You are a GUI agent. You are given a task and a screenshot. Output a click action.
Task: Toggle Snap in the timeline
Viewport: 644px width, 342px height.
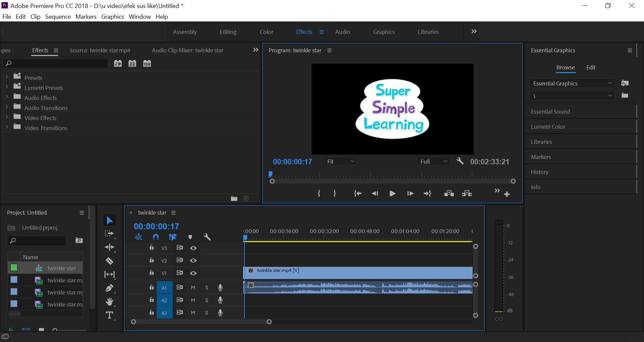coord(156,237)
